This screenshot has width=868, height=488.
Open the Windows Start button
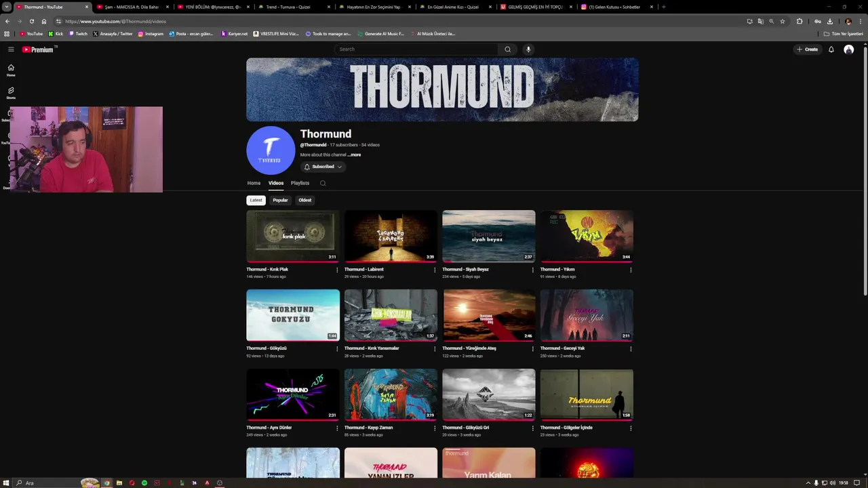6,483
